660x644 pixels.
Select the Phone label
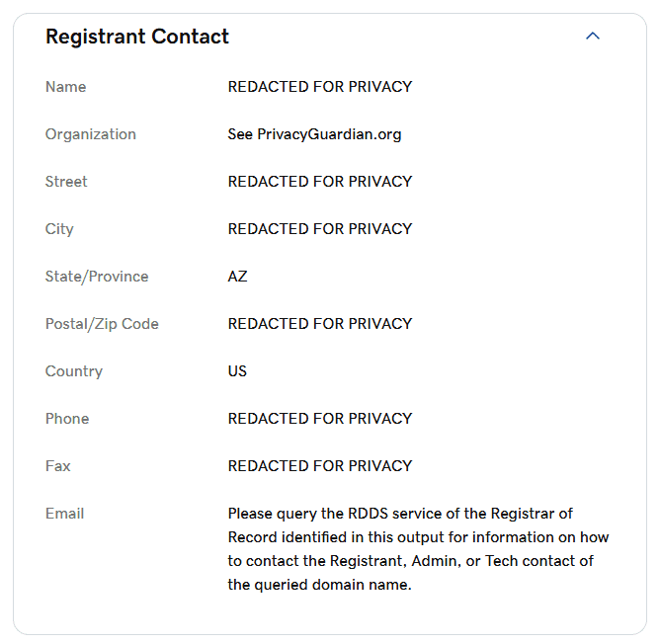67,419
